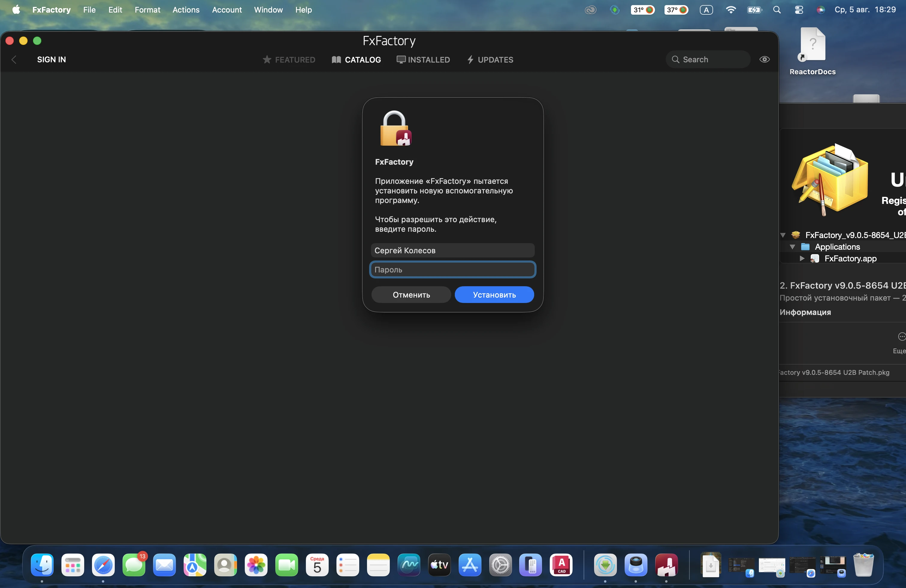
Task: Open Notes from the Dock
Action: click(x=378, y=565)
